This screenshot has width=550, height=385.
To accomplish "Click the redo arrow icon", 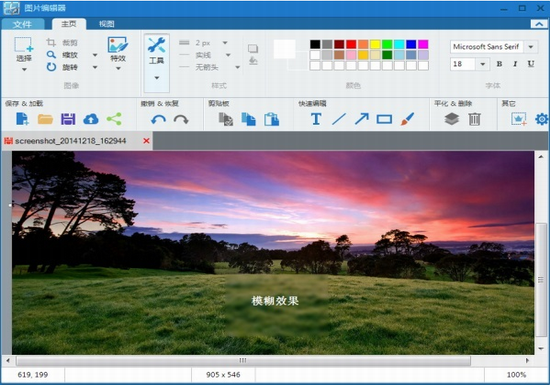I will (181, 120).
